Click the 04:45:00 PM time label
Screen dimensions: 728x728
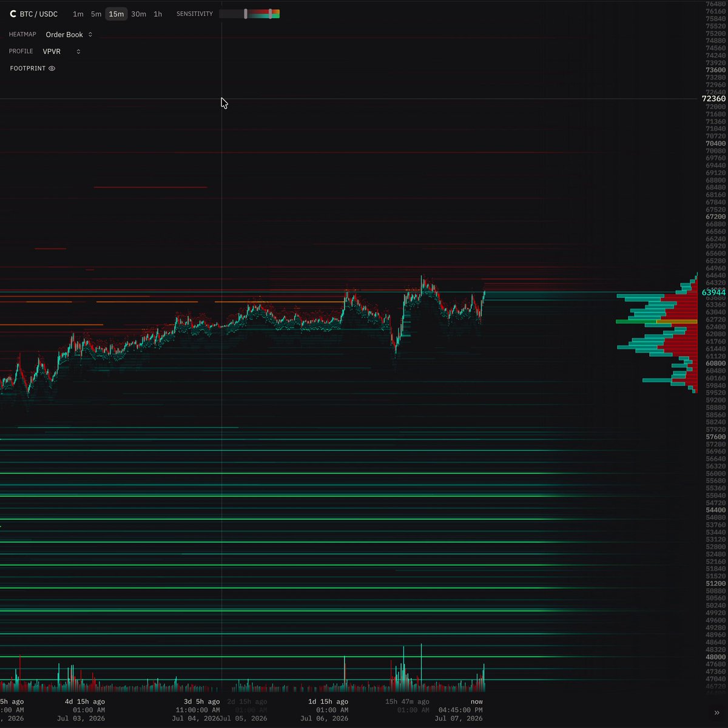(x=460, y=710)
